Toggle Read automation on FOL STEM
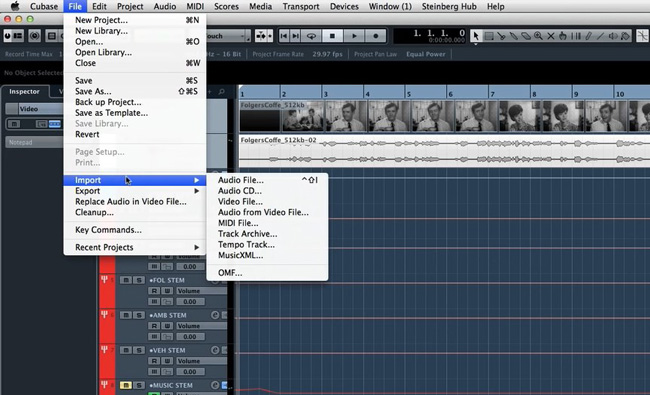 pyautogui.click(x=154, y=291)
